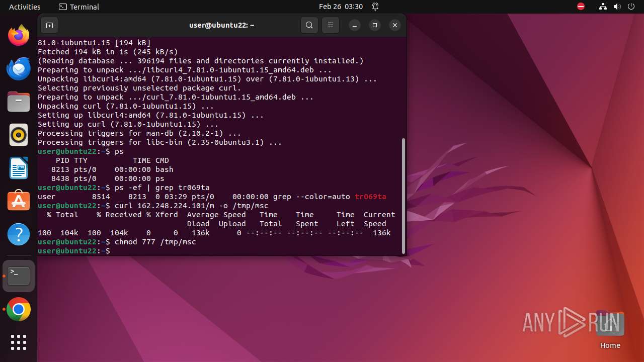Viewport: 644px width, 362px height.
Task: Open Thunderbird mail from dock
Action: pyautogui.click(x=19, y=69)
